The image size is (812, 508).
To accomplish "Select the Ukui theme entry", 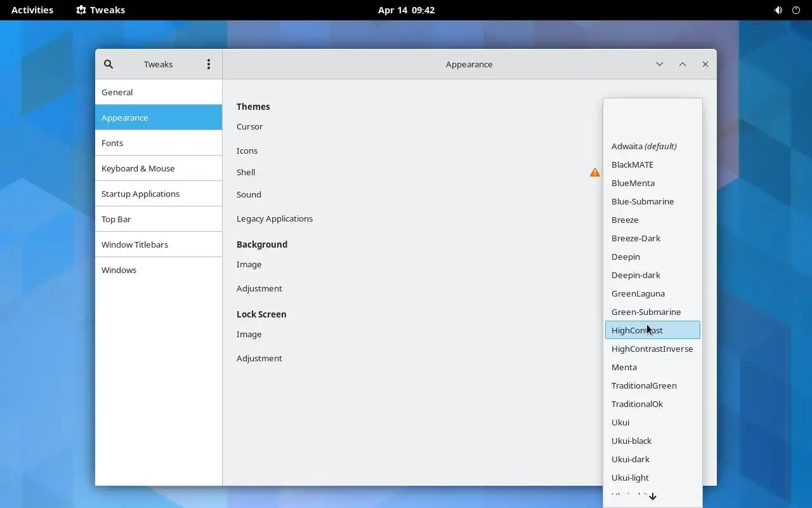I will click(653, 422).
